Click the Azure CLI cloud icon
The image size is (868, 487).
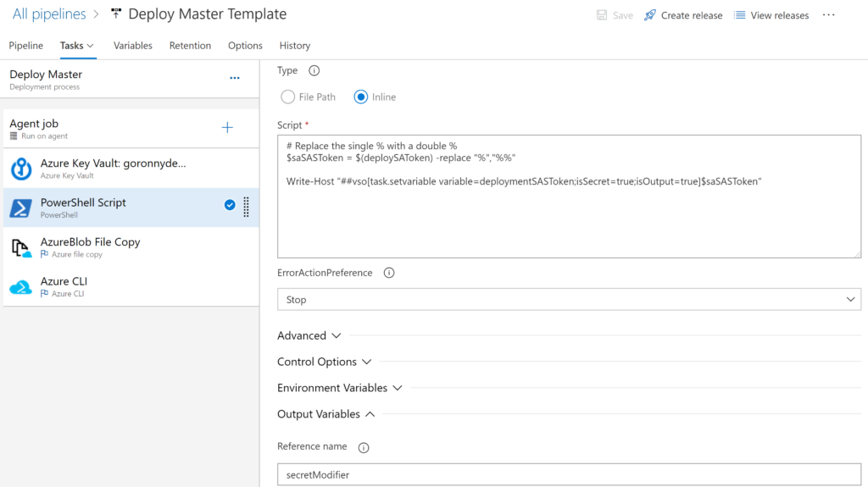21,287
